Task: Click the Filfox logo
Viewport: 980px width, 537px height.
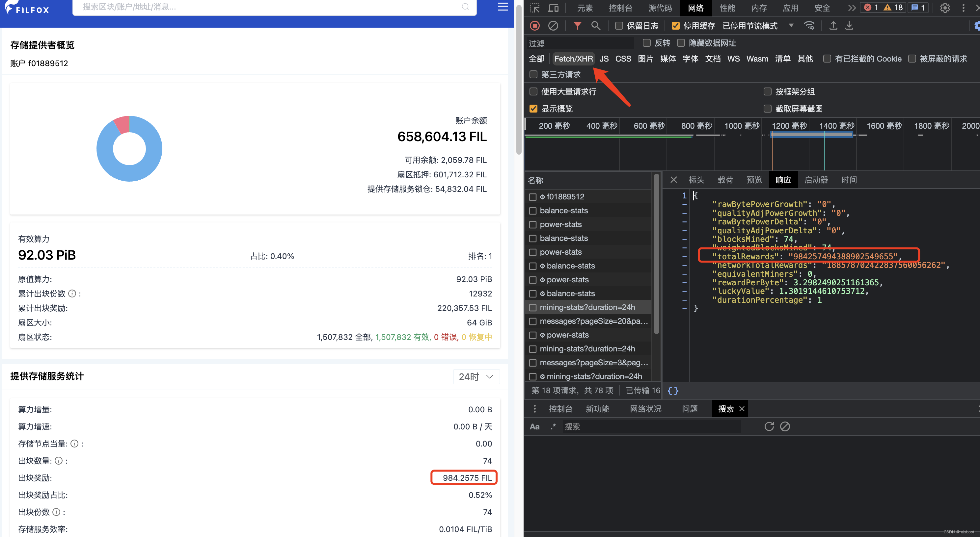Action: [27, 8]
